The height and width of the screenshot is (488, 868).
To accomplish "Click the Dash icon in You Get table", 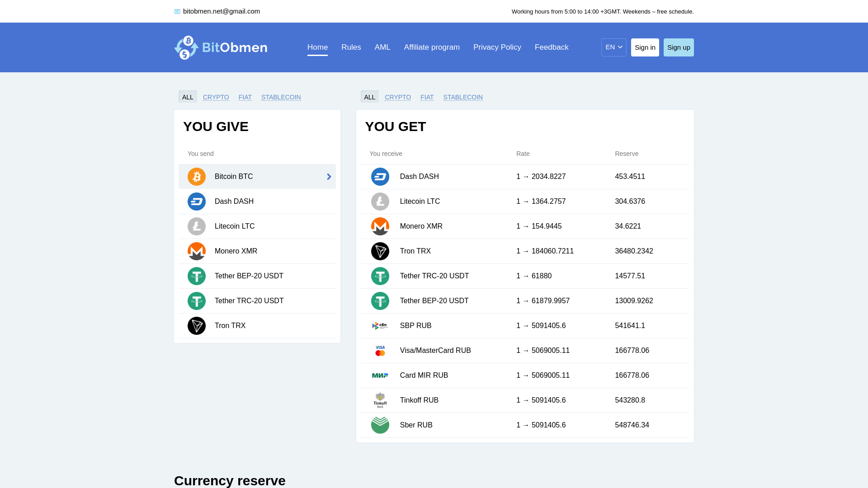I will tap(380, 177).
